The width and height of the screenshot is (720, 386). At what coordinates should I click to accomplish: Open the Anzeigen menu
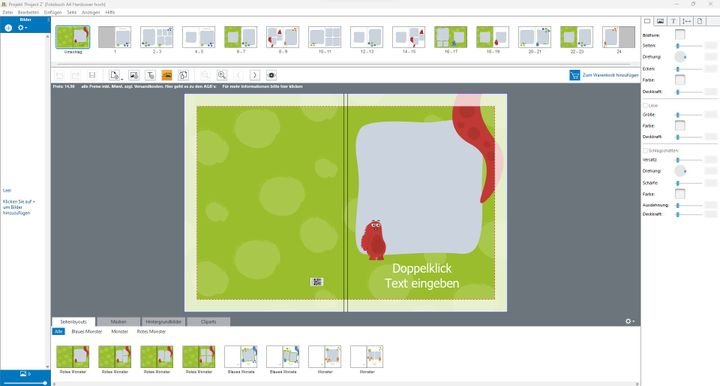[90, 12]
